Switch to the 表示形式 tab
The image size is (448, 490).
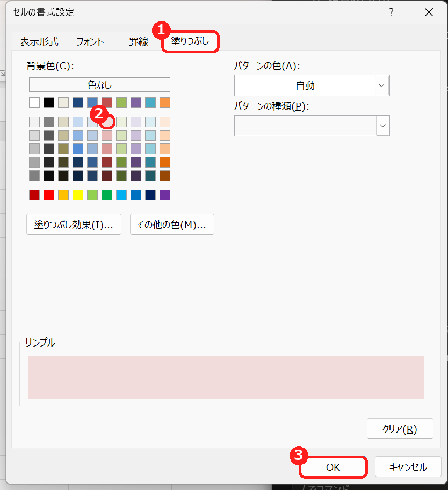(x=39, y=41)
